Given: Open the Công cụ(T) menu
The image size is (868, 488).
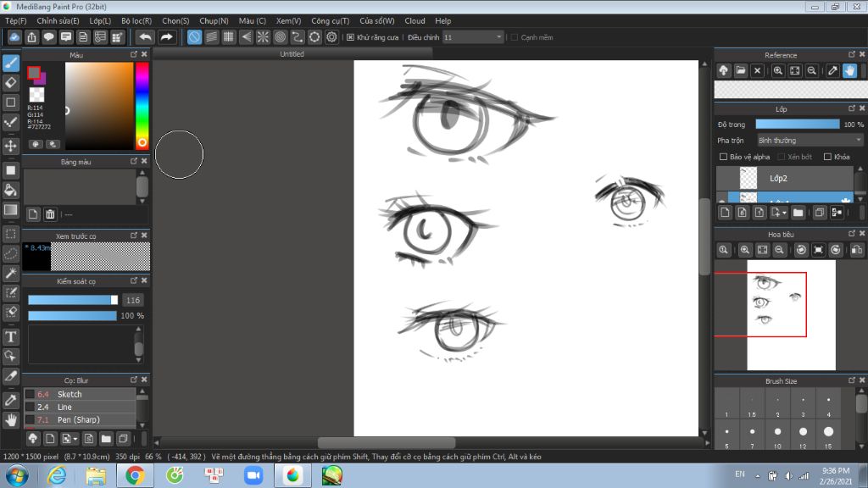Looking at the screenshot, I should (x=330, y=21).
